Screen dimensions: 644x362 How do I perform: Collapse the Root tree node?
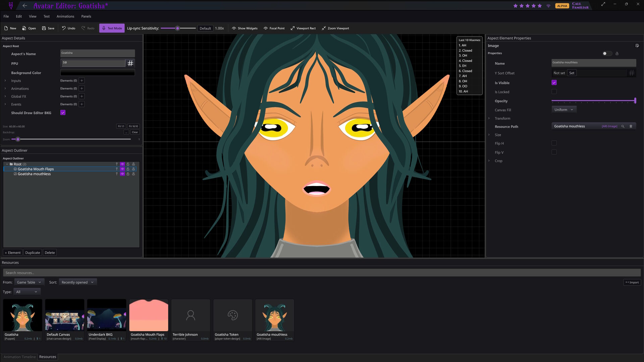7,164
